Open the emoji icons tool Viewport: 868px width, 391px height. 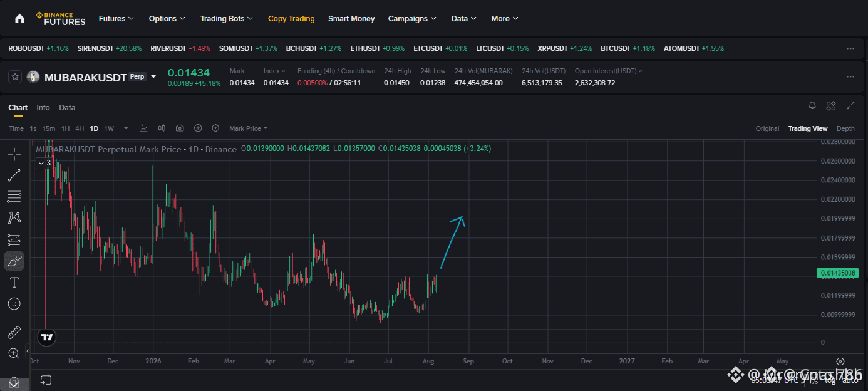coord(14,304)
